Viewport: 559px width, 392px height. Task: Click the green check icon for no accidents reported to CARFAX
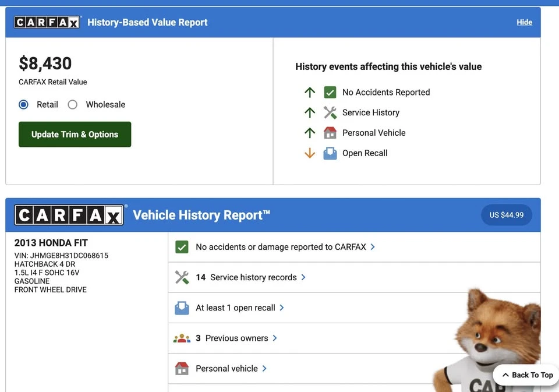182,247
